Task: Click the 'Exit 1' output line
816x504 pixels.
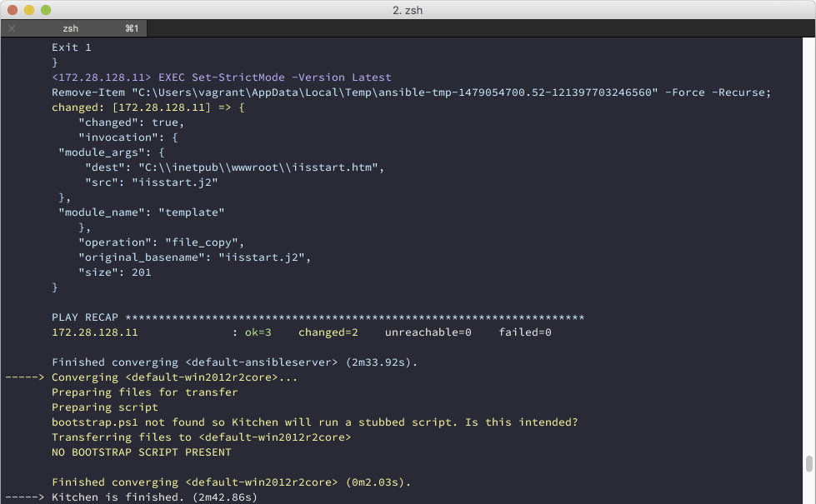Action: point(72,47)
